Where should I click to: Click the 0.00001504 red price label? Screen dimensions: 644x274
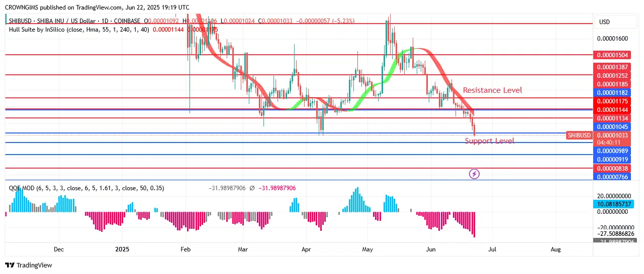click(612, 55)
